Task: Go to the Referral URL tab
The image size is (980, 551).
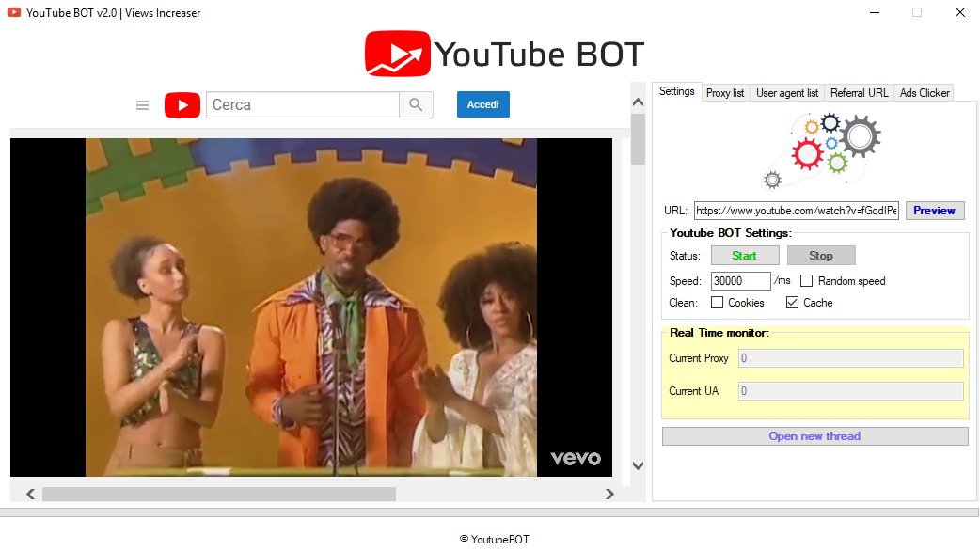Action: 859,93
